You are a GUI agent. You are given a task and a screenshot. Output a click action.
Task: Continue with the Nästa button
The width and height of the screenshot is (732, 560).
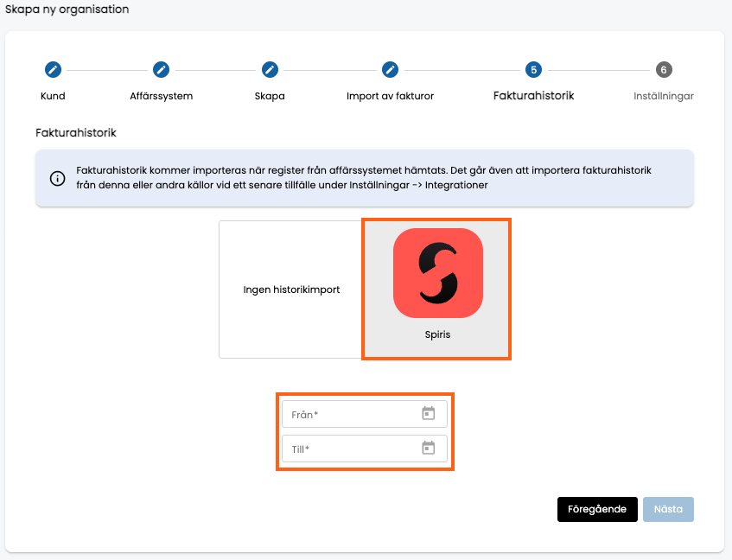pos(668,509)
